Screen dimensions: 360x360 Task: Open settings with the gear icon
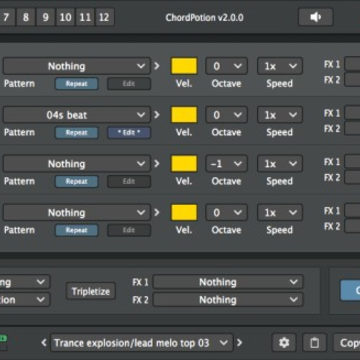284,342
